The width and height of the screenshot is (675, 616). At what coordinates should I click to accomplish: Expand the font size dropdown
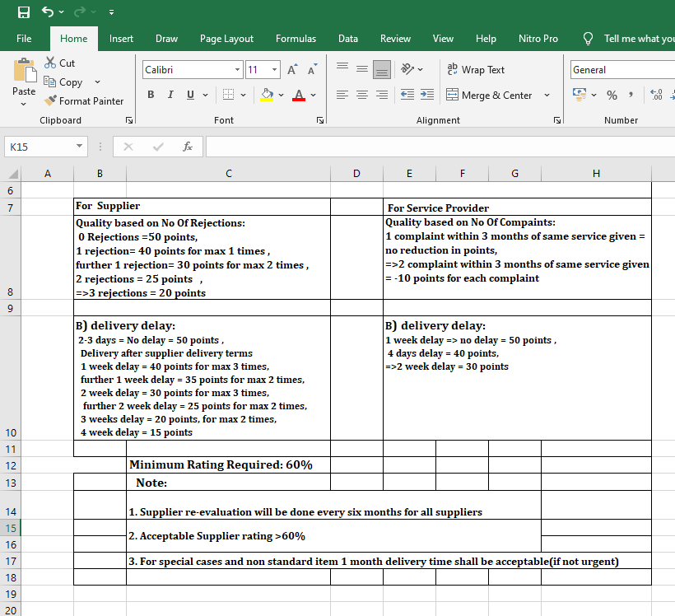point(275,70)
